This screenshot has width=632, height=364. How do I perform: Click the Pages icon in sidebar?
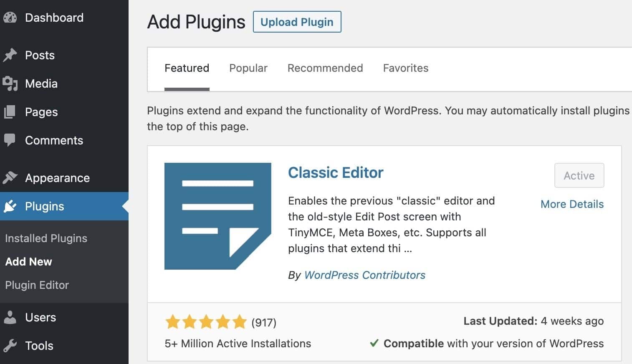pos(10,112)
